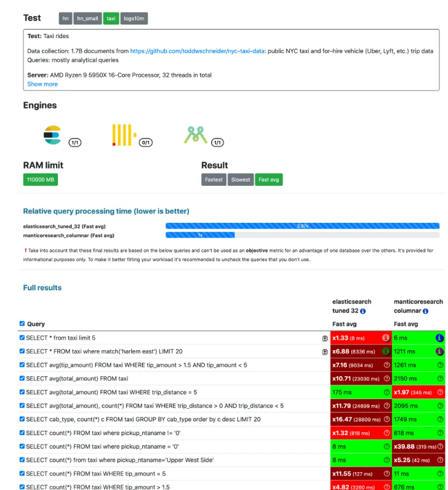Click info icon in x1.33 (8 ms) cell
This screenshot has width=448, height=490.
coord(386,338)
